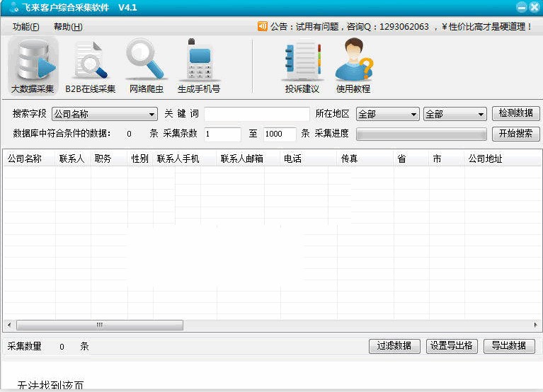Image resolution: width=543 pixels, height=392 pixels.
Task: Click the 采集条数 end value 1000 field
Action: point(280,134)
